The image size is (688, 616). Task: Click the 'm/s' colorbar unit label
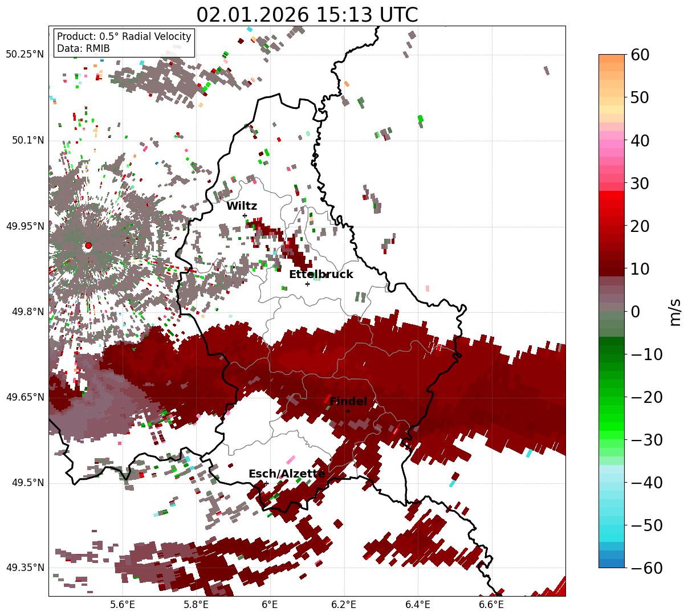click(675, 312)
